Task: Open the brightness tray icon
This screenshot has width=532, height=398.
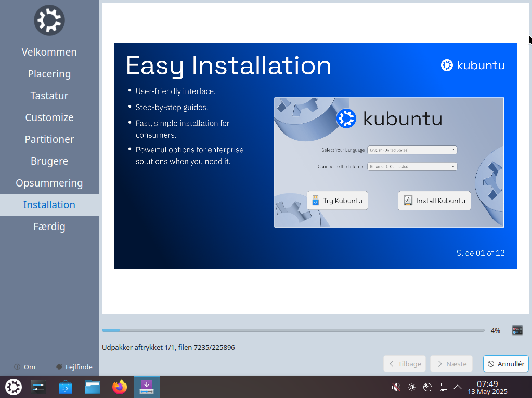Action: tap(412, 387)
